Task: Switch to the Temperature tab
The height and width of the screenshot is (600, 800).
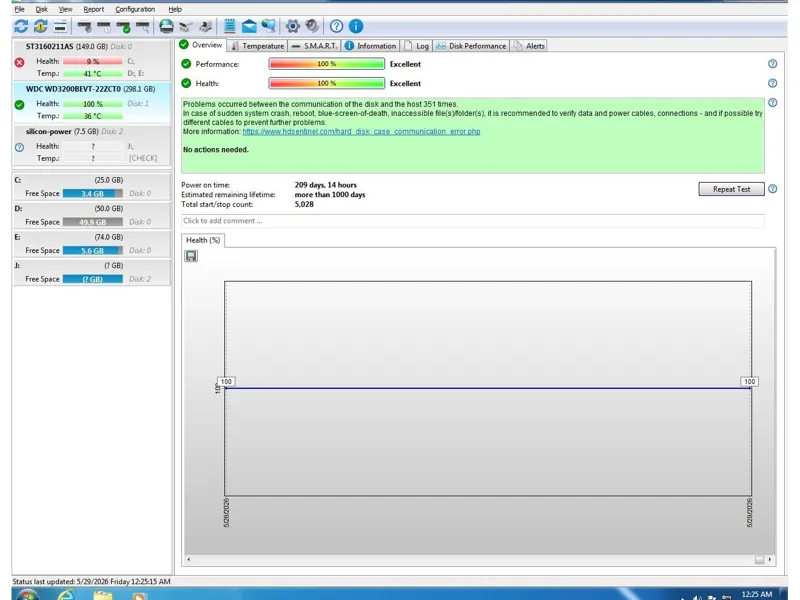Action: (x=257, y=46)
